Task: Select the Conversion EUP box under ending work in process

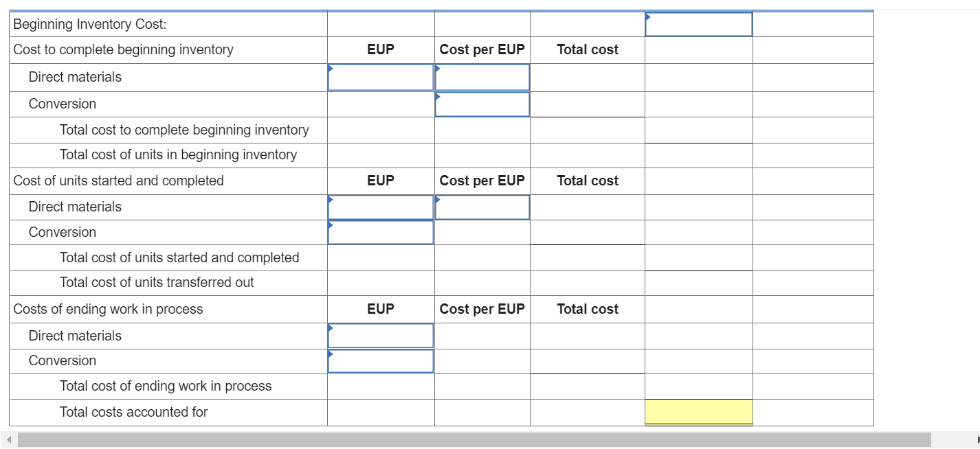Action: click(x=381, y=360)
